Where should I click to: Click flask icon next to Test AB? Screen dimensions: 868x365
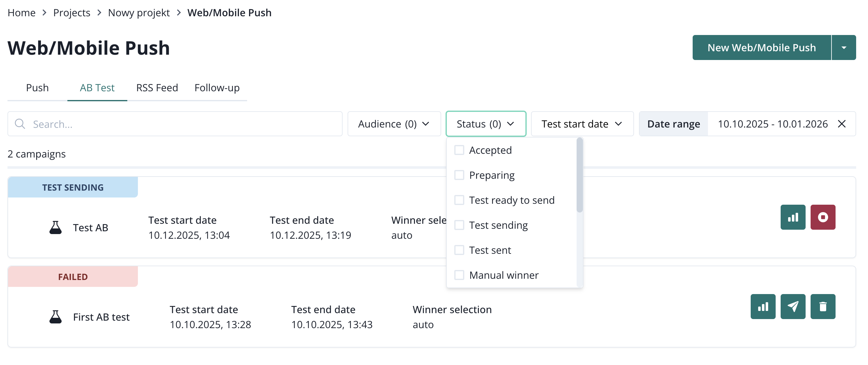pos(56,228)
